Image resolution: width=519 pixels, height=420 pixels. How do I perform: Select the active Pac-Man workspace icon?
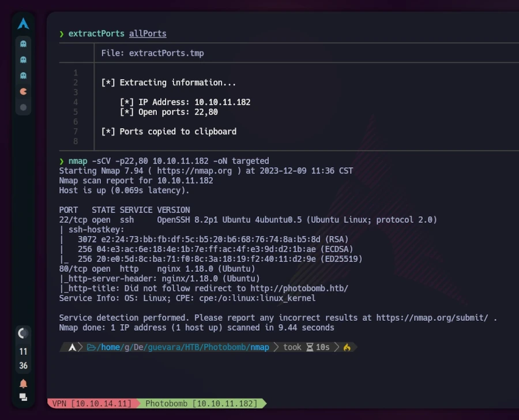23,91
